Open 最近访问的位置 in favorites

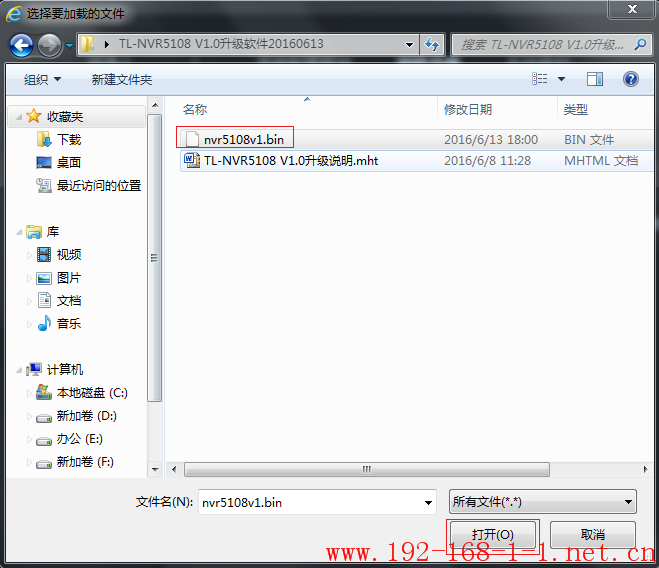(99, 185)
